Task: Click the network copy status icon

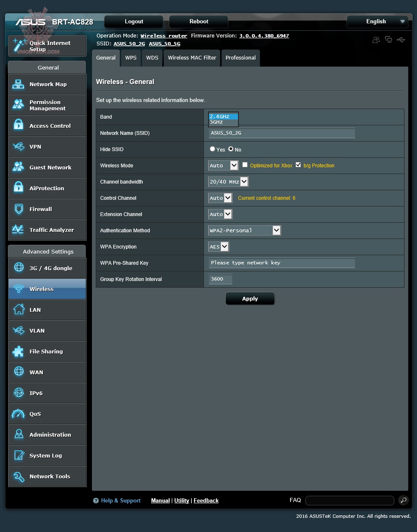Action: point(388,40)
